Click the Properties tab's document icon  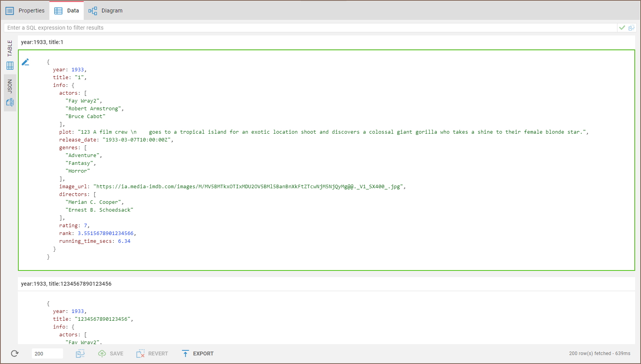pos(9,11)
